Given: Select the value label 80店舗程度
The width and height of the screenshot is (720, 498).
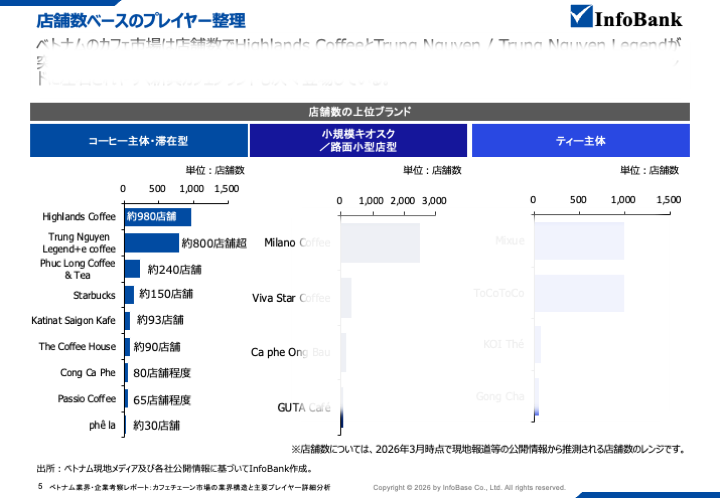Looking at the screenshot, I should point(162,373).
